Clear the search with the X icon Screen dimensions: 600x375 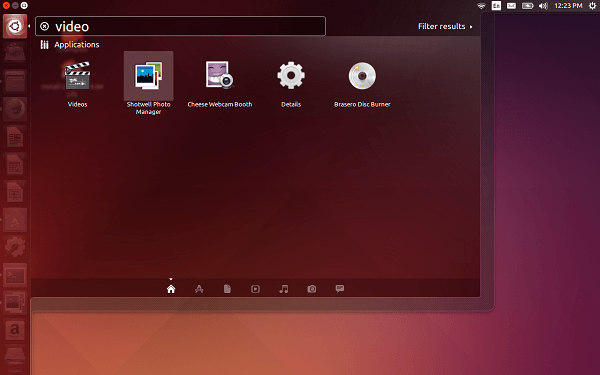click(45, 26)
